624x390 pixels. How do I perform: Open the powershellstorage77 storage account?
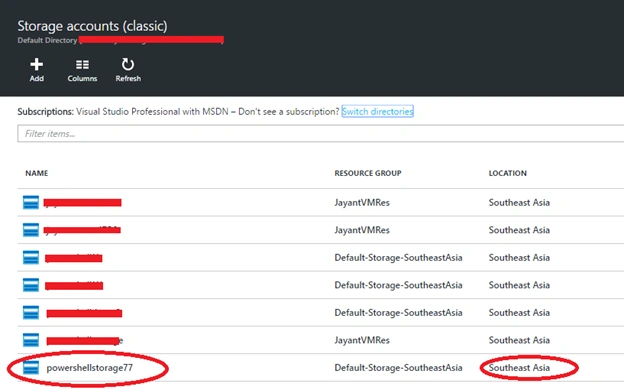coord(90,368)
